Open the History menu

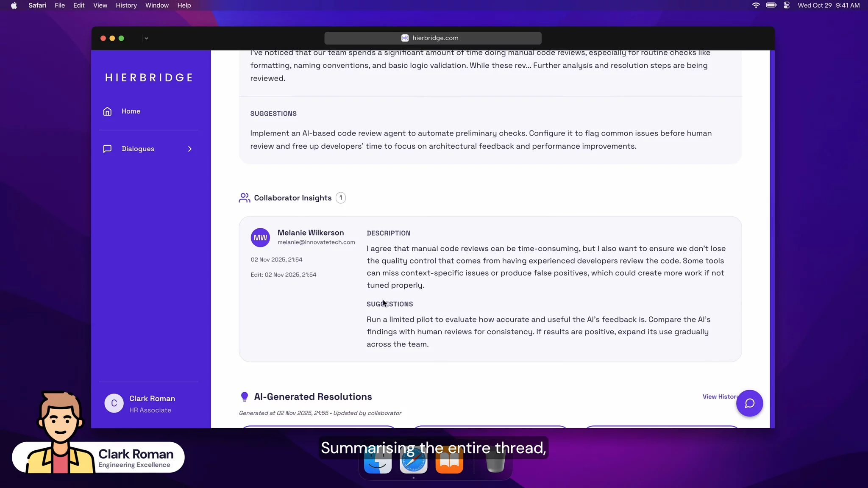[x=126, y=6]
